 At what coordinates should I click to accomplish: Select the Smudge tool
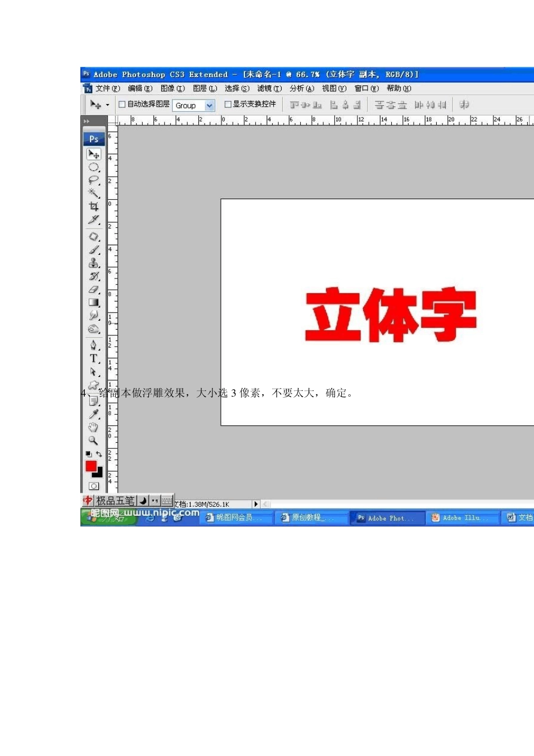tap(93, 316)
